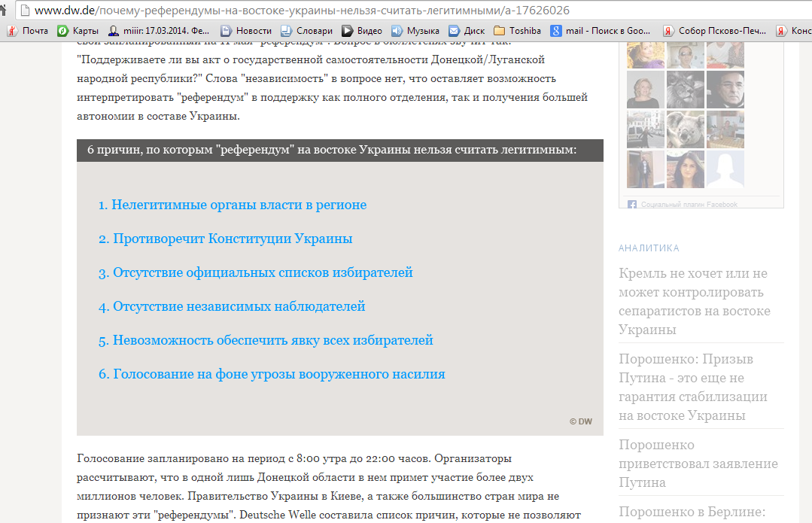Image resolution: width=812 pixels, height=523 pixels.
Task: Click the Социальный плагин Facebook link
Action: pos(689,205)
